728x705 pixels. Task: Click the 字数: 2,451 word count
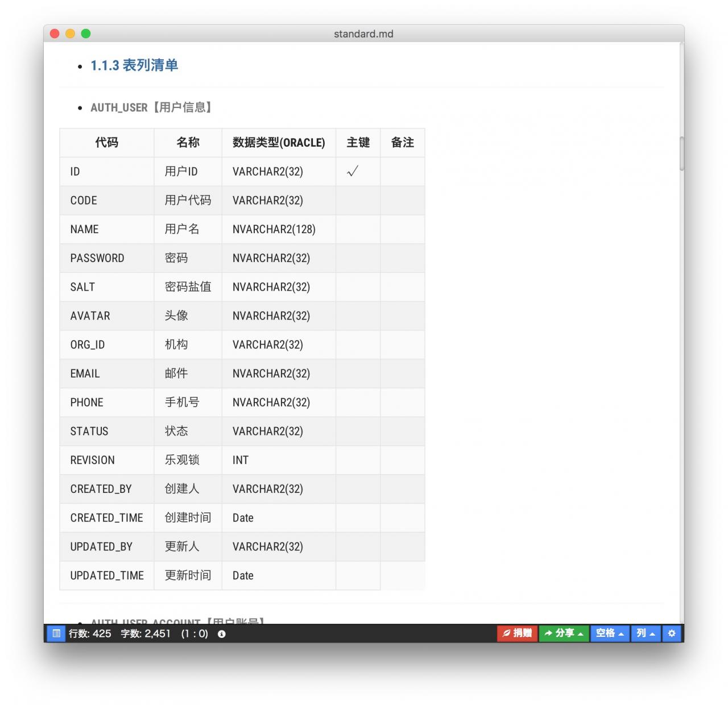tap(146, 633)
